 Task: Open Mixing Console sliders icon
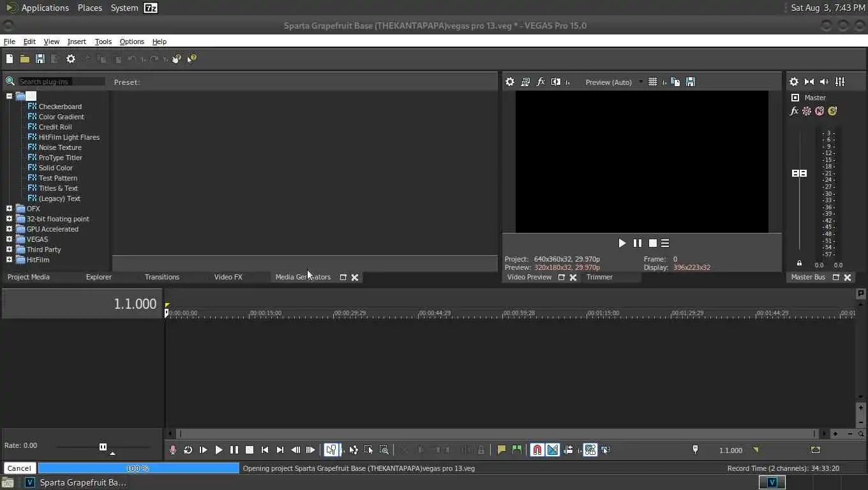[x=840, y=82]
